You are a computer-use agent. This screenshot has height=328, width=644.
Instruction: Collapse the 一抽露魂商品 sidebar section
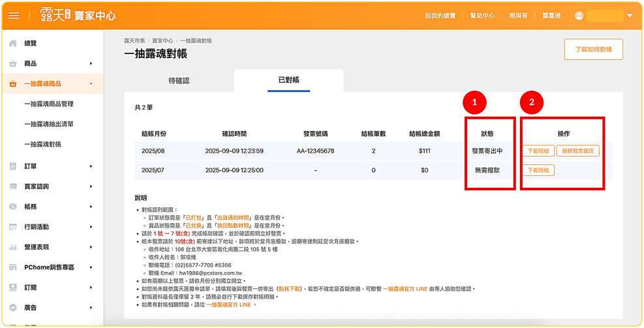(91, 84)
